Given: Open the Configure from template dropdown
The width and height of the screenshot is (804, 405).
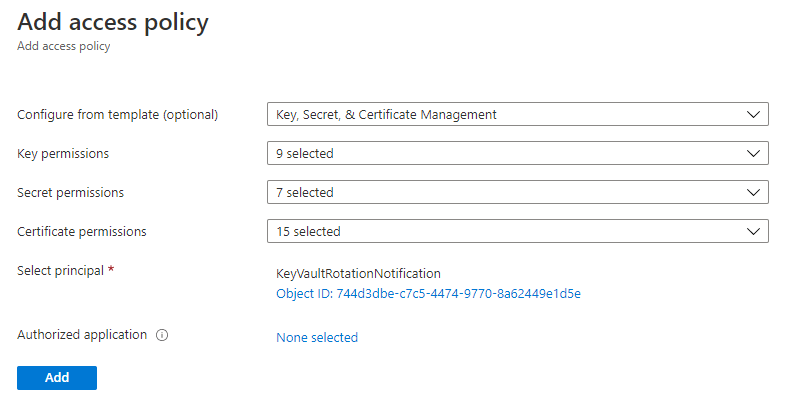Looking at the screenshot, I should (x=517, y=114).
